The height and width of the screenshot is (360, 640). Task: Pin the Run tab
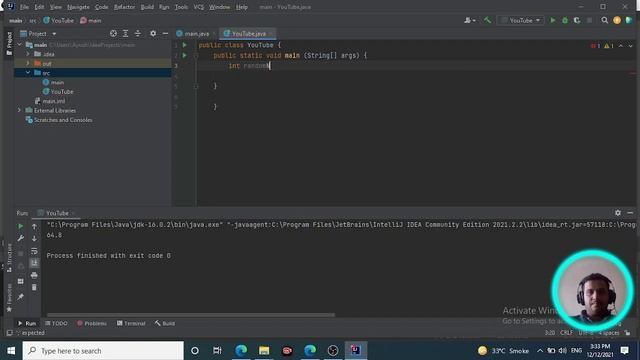coord(20,296)
